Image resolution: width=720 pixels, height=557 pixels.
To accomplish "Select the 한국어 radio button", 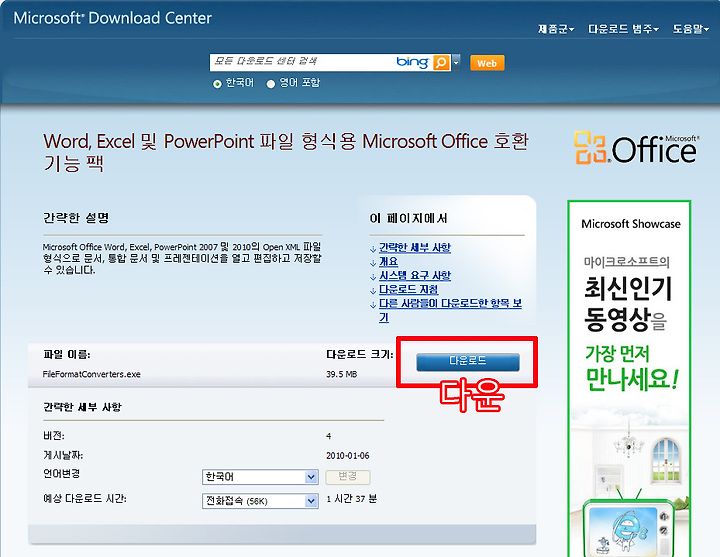I will 217,84.
